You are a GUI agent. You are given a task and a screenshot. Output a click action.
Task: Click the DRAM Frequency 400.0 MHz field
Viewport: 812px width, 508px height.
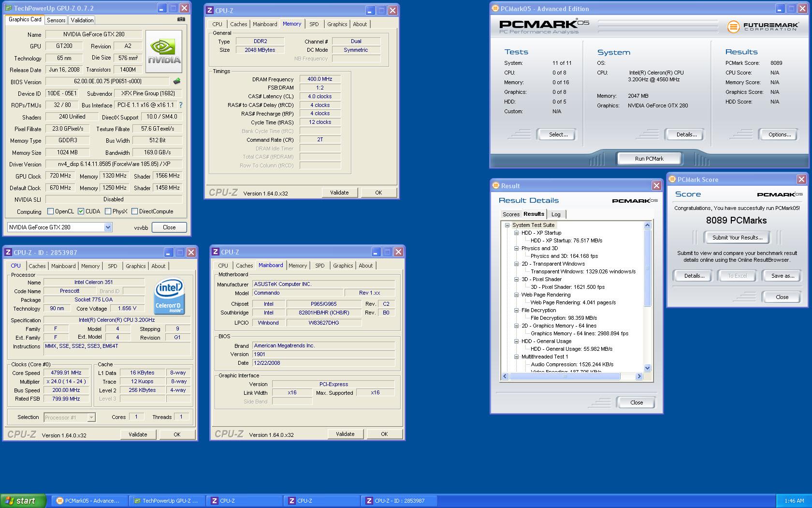[x=320, y=79]
